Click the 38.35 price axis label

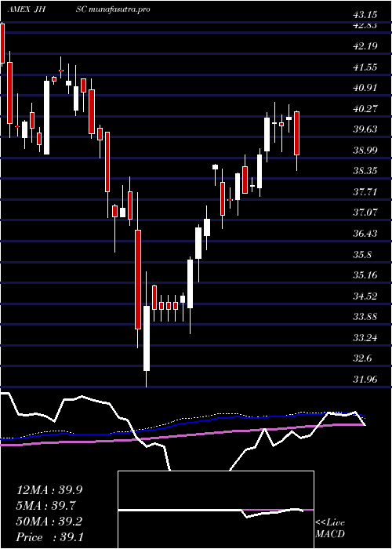pos(365,171)
